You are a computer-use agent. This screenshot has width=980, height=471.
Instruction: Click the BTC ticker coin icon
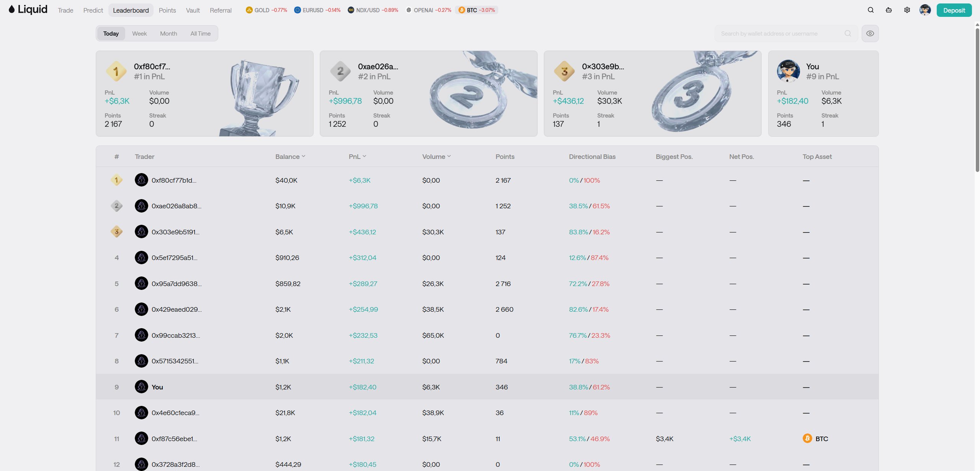point(461,10)
